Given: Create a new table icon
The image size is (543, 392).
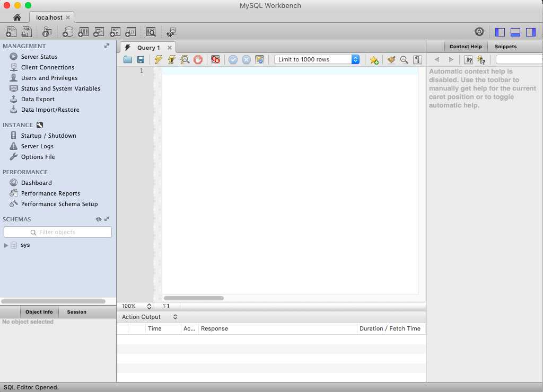Looking at the screenshot, I should click(83, 32).
